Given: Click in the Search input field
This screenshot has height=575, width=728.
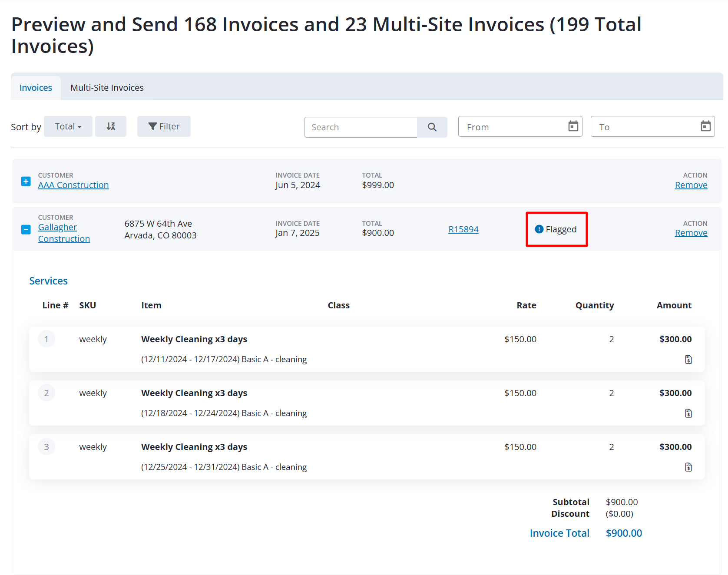Looking at the screenshot, I should (x=361, y=127).
